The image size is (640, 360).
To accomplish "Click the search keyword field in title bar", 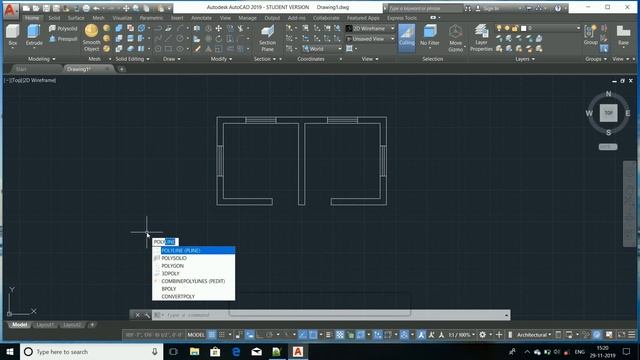I will click(424, 8).
